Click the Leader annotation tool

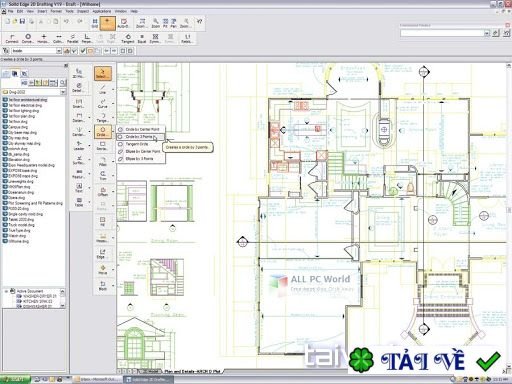coord(79,145)
